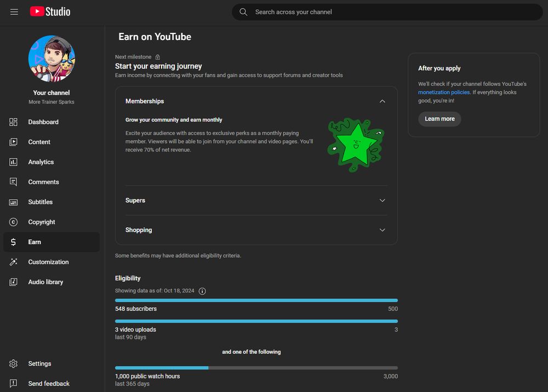
Task: Expand the Shopping section chevron
Action: 383,230
